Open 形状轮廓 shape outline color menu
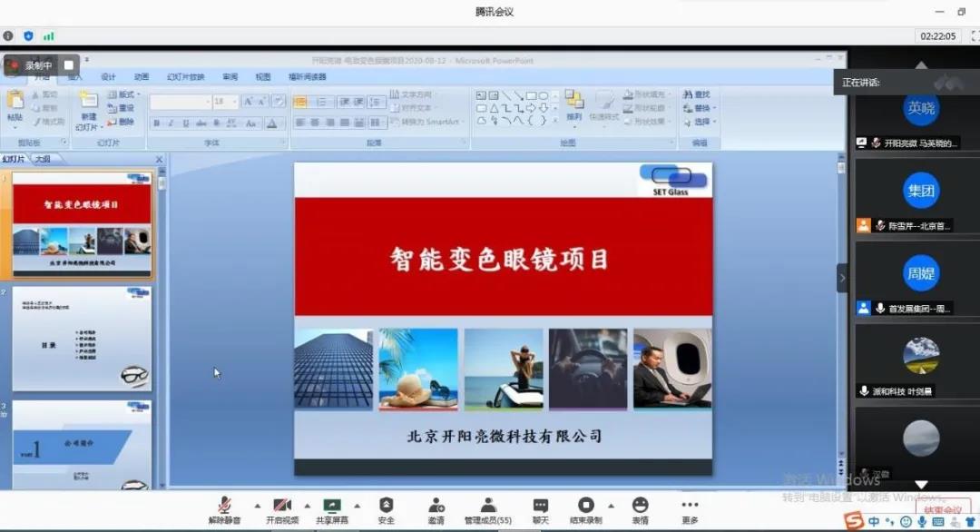This screenshot has width=980, height=532. coord(646,108)
